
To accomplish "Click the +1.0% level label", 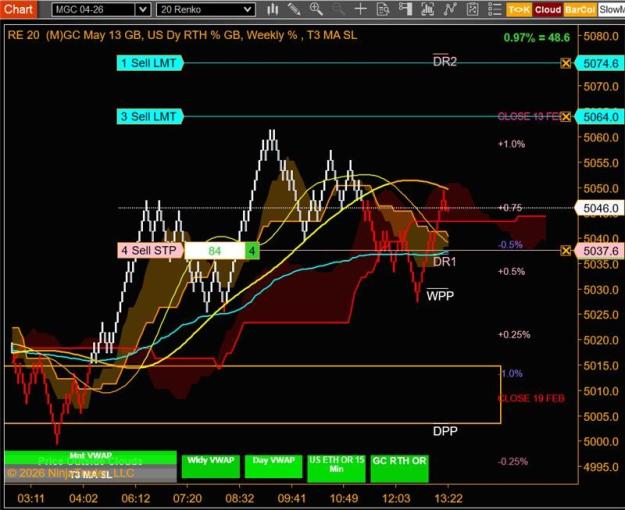I will [x=511, y=144].
